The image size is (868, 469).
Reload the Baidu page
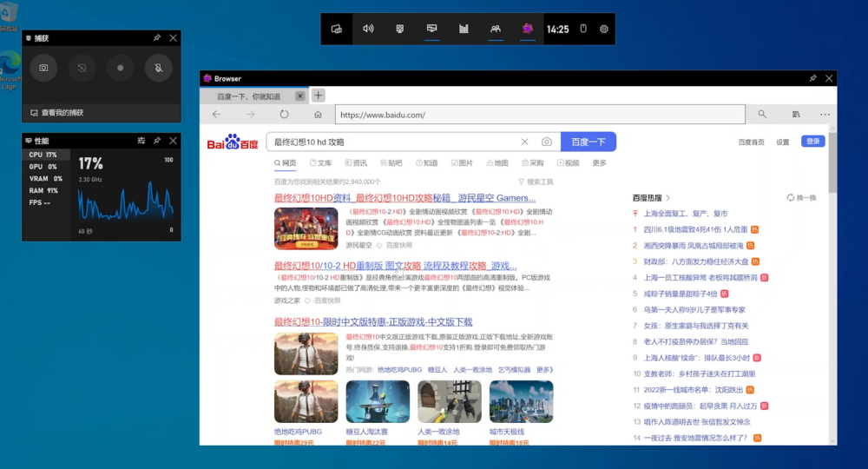click(x=284, y=114)
